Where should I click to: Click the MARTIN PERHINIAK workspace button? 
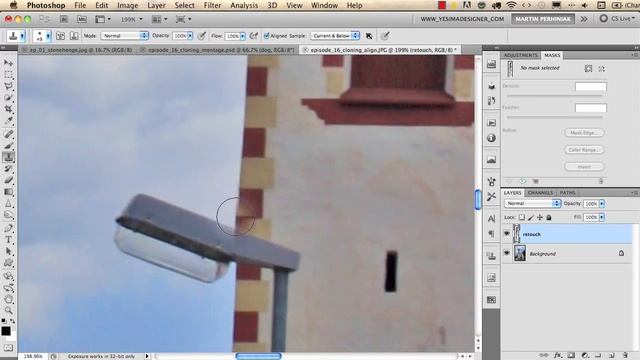[542, 19]
